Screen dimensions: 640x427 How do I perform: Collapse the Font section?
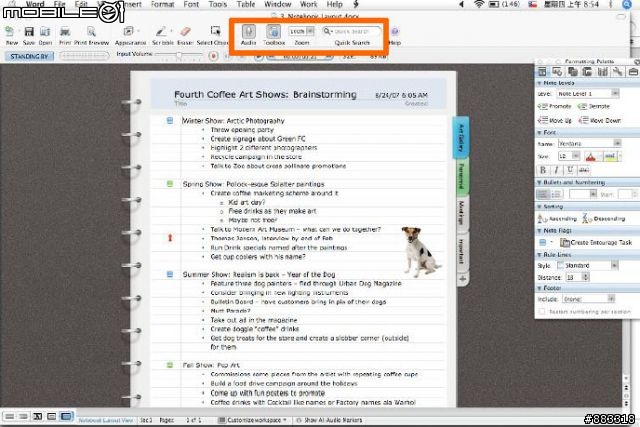[539, 133]
